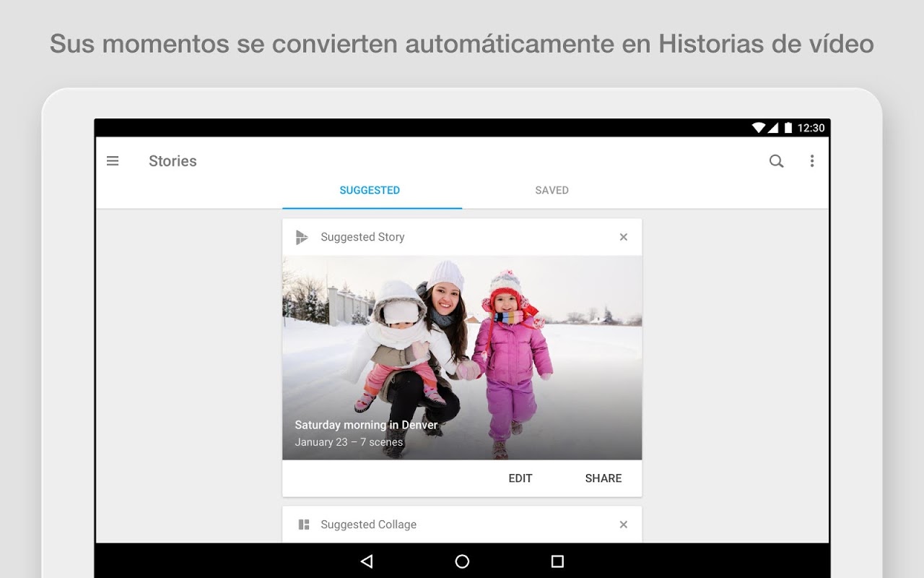Click the Android home button
The image size is (924, 578).
462,561
